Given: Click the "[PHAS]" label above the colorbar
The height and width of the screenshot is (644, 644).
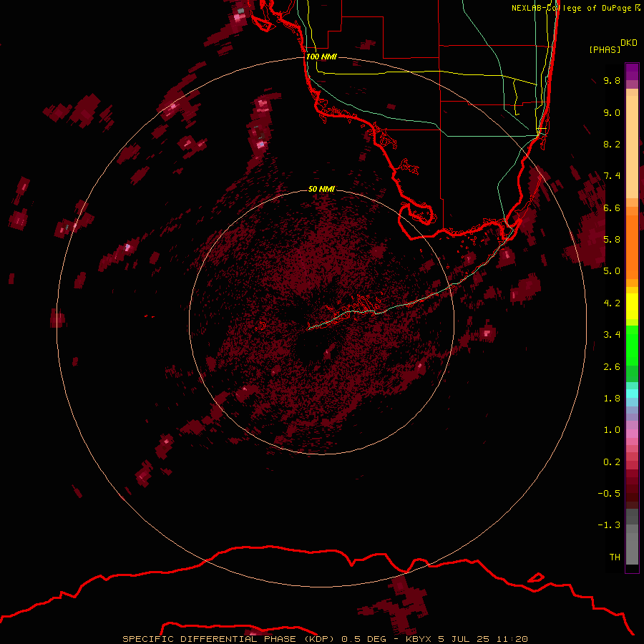Looking at the screenshot, I should click(x=605, y=49).
